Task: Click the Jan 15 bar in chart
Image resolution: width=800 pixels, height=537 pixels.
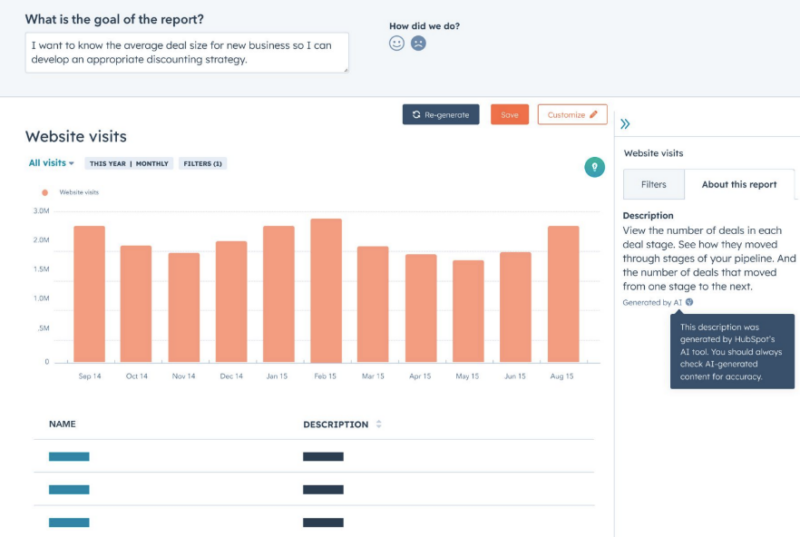Action: coord(279,294)
